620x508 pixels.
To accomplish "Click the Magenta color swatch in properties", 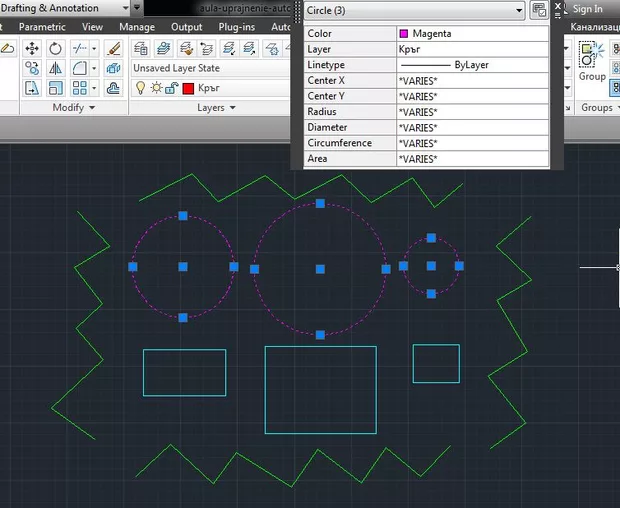I will pyautogui.click(x=404, y=34).
